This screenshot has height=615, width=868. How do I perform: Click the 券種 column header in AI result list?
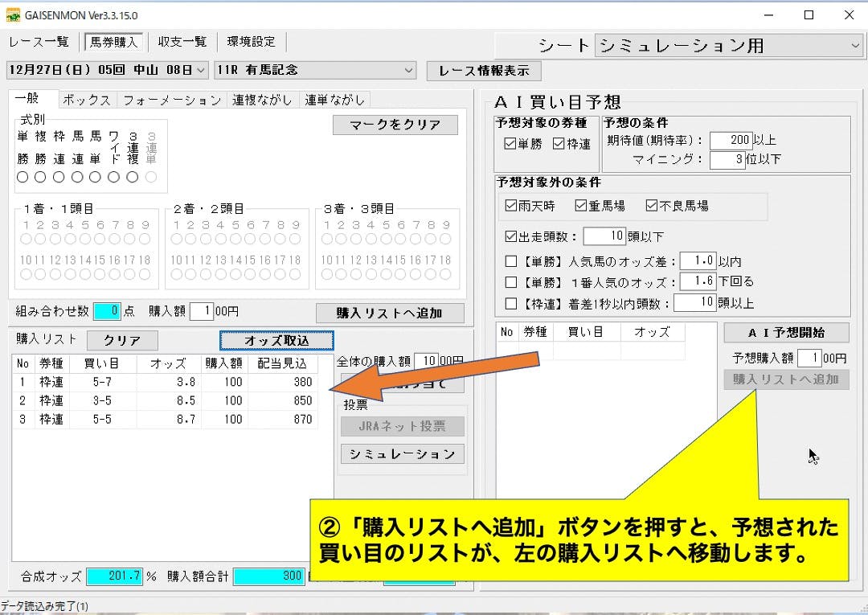click(x=535, y=332)
